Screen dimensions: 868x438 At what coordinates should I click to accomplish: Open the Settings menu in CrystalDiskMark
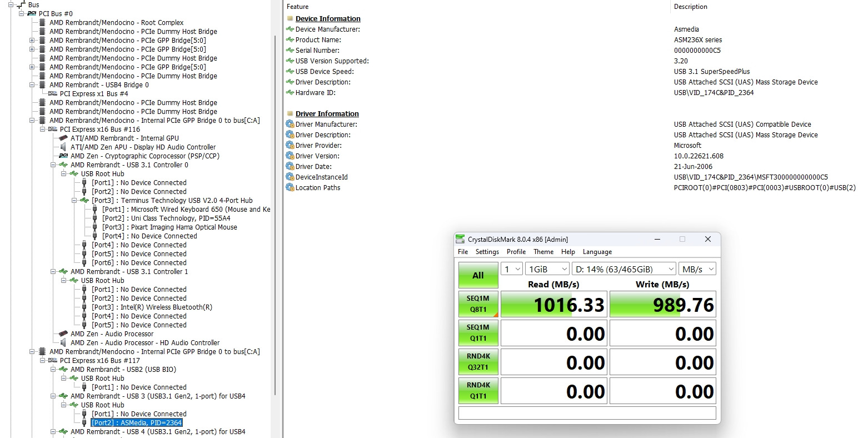(487, 252)
